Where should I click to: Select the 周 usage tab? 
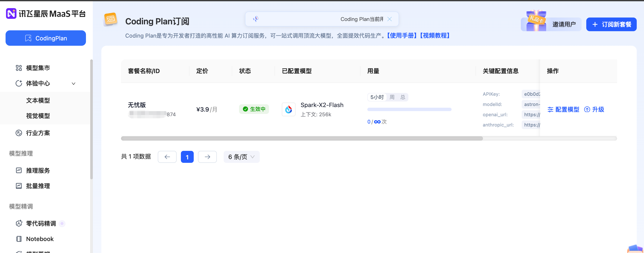coord(392,97)
